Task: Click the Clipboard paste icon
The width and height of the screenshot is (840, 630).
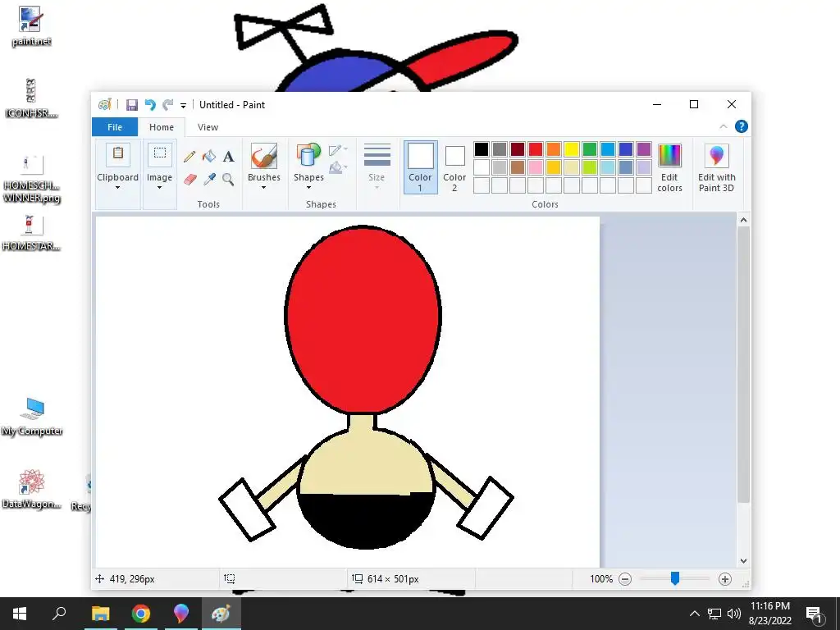Action: [118, 155]
